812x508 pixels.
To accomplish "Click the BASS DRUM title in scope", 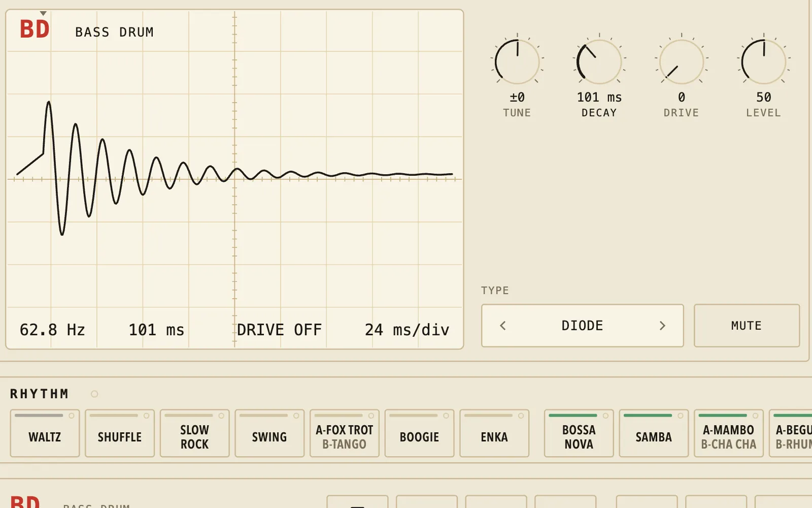I will [114, 32].
